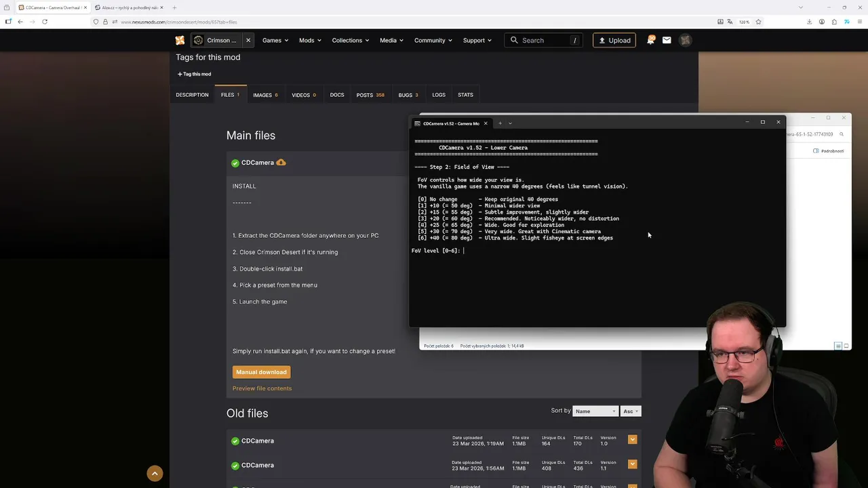Open the Mods dropdown menu
This screenshot has width=868, height=488.
click(x=310, y=40)
